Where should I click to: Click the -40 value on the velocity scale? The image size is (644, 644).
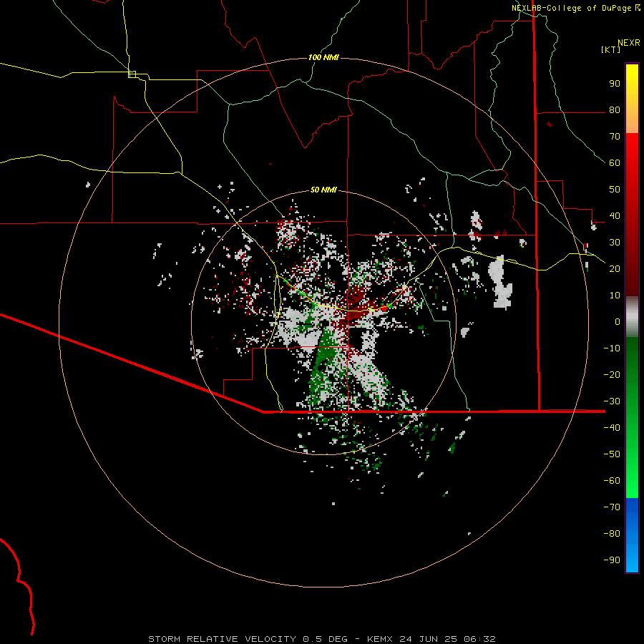coord(612,428)
